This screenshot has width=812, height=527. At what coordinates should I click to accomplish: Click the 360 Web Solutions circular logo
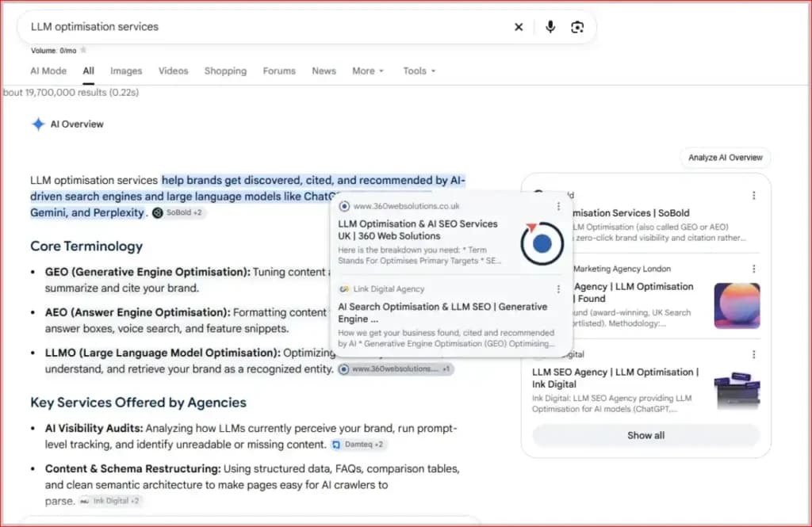click(542, 243)
